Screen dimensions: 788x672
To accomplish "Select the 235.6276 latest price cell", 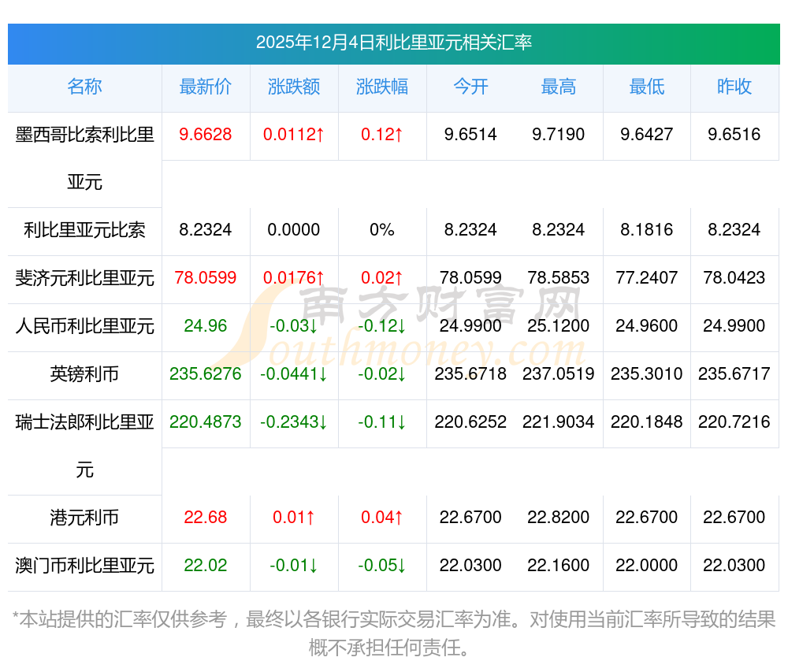I will pyautogui.click(x=206, y=374).
